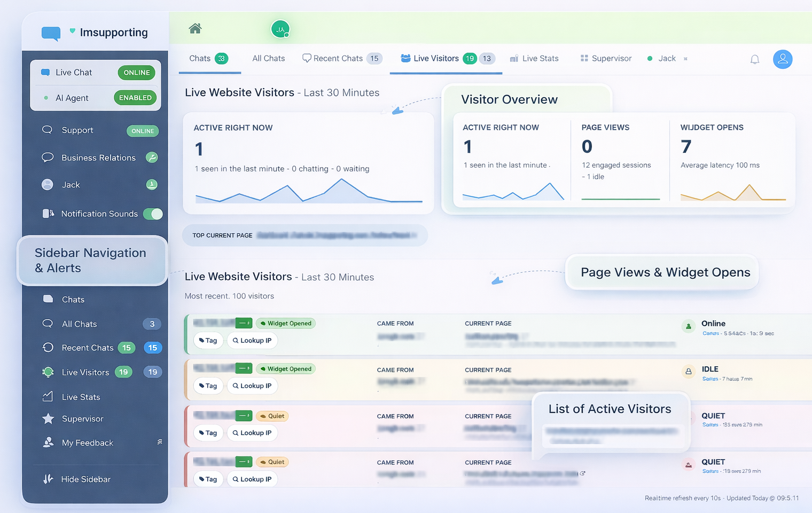This screenshot has height=513, width=812.
Task: Click Lookup IP for the QUIET visitor
Action: pos(252,433)
